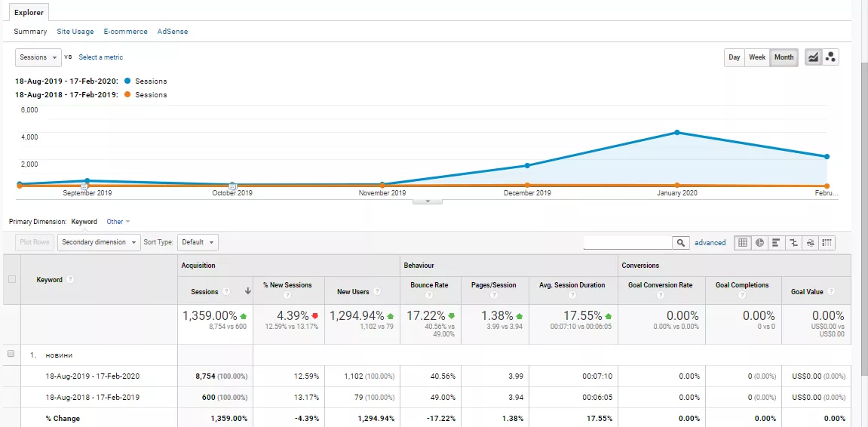Click the January 2020 blue data point
The width and height of the screenshot is (868, 427).
[677, 132]
